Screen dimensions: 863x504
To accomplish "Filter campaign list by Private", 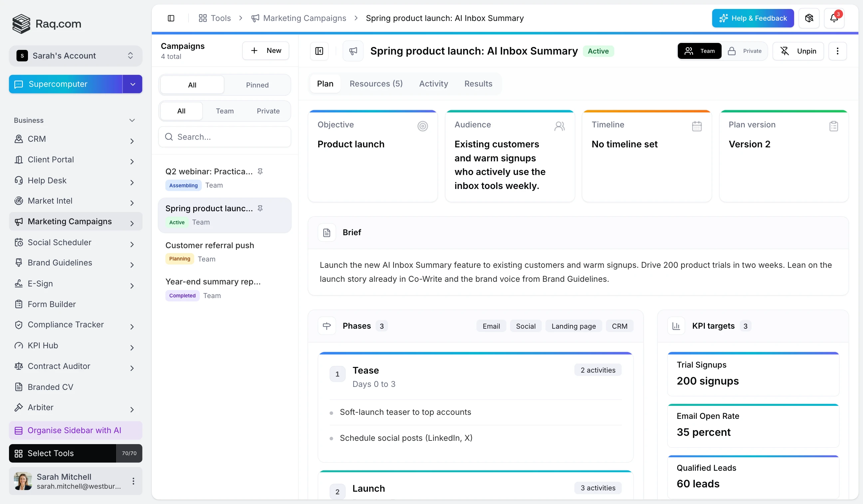I will (x=268, y=111).
